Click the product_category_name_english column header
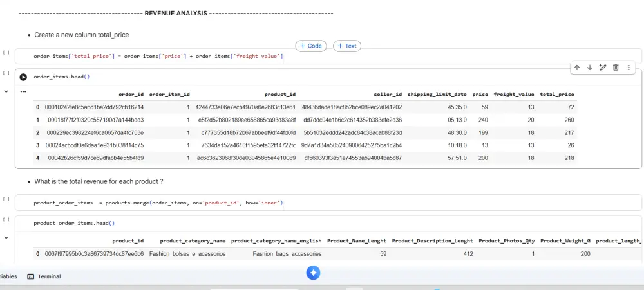Screen dimensions: 644x290 point(276,241)
